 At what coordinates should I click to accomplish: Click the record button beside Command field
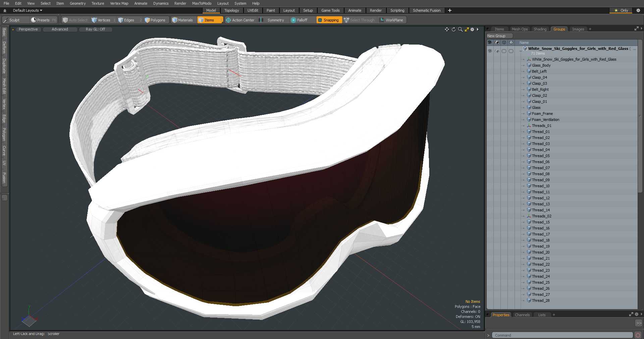pyautogui.click(x=638, y=335)
